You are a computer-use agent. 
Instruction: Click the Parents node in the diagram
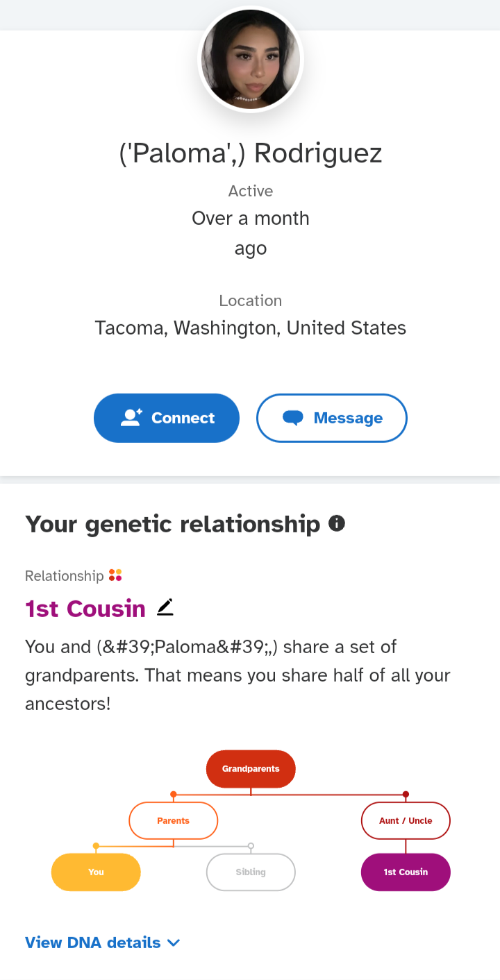click(x=173, y=820)
